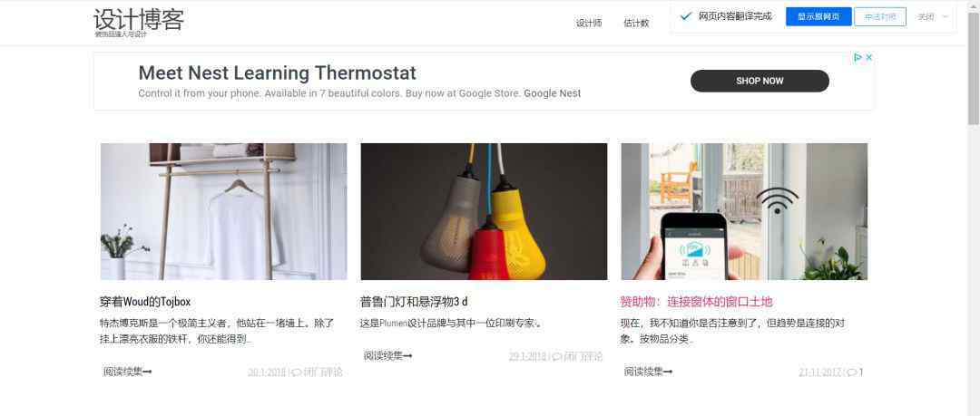Open the 普鲁门灯和悬浮物3 d article title
Screen dimensions: 980x416
click(414, 302)
